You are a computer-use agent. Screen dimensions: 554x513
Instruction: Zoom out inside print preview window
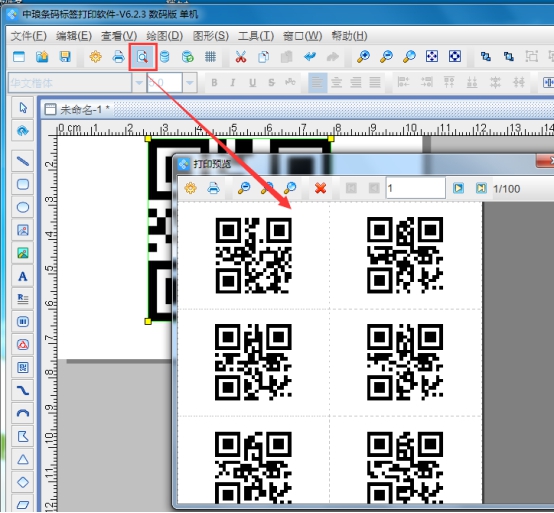244,188
